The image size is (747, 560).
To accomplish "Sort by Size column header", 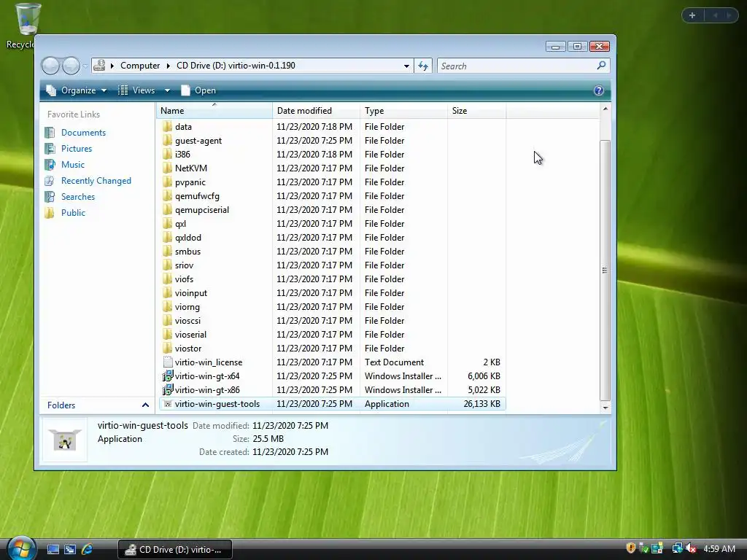I will (477, 111).
